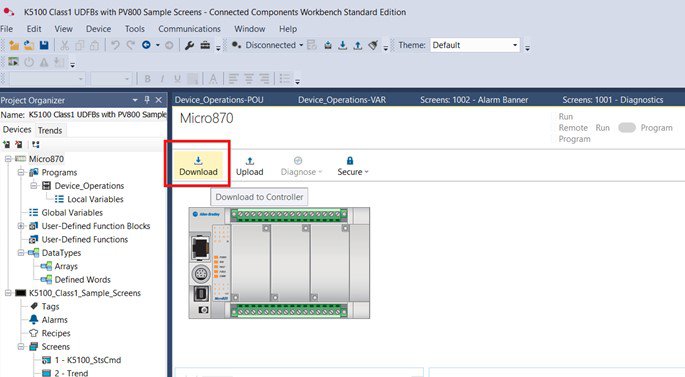The width and height of the screenshot is (685, 377).
Task: Open the 1 - K5100_StsCmd screen item
Action: click(x=88, y=360)
